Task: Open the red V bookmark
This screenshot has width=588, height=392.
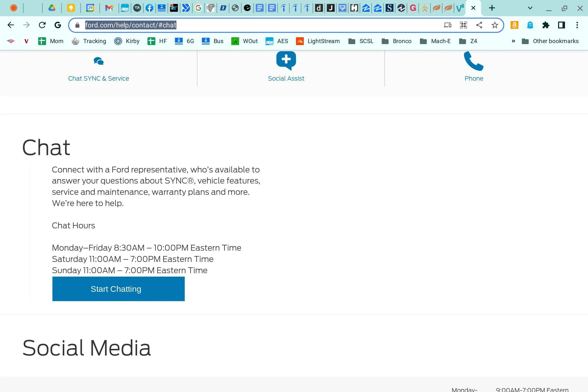Action: [x=26, y=41]
